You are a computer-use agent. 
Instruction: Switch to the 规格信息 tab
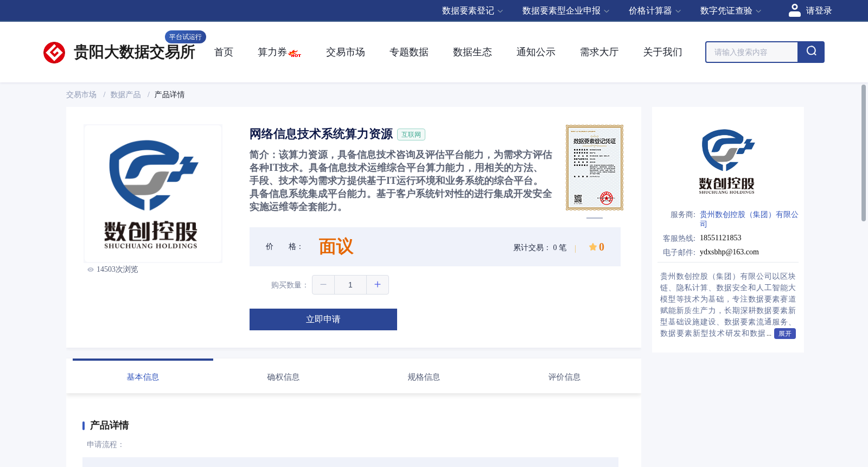[x=424, y=377]
